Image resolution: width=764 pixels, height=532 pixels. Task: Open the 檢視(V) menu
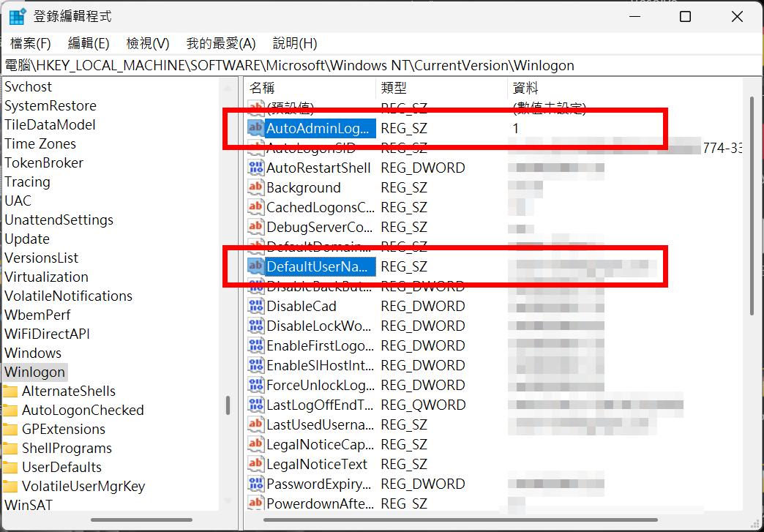coord(148,44)
